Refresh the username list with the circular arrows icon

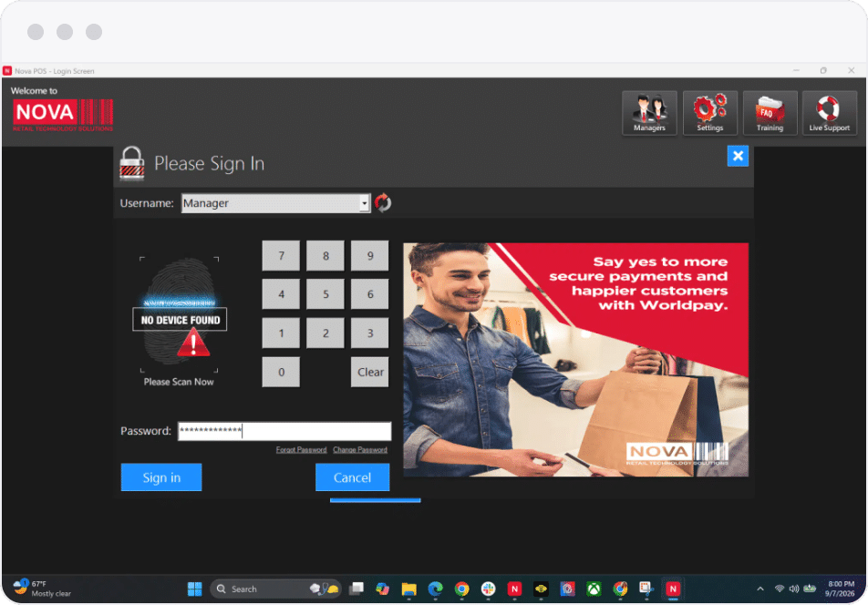(383, 203)
